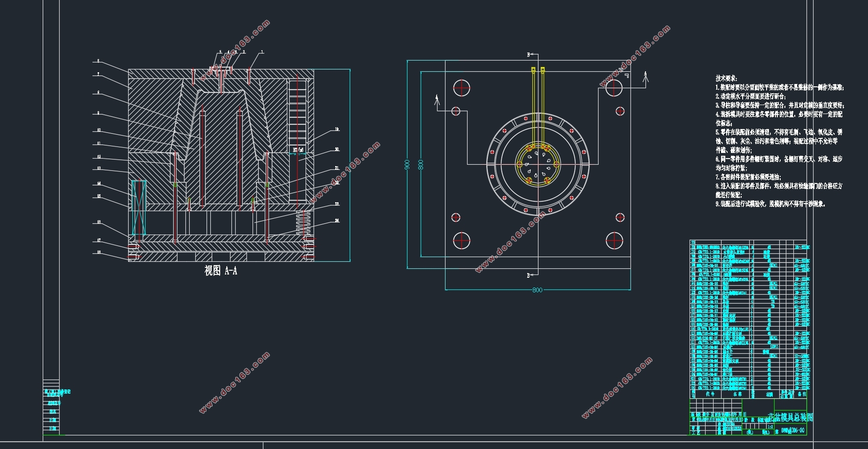Click the H7/h6 fit tolerance annotation
The width and height of the screenshot is (868, 449).
click(298, 150)
